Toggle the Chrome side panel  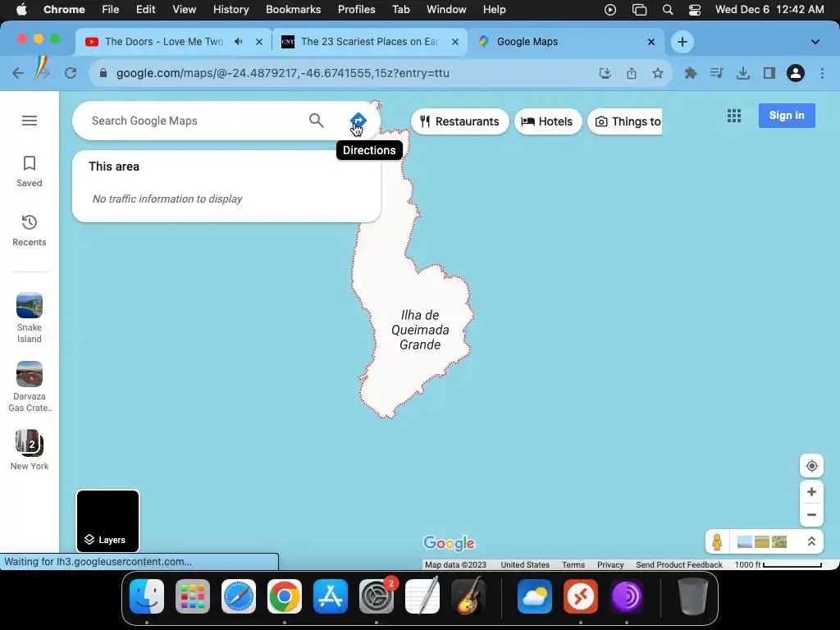point(769,73)
